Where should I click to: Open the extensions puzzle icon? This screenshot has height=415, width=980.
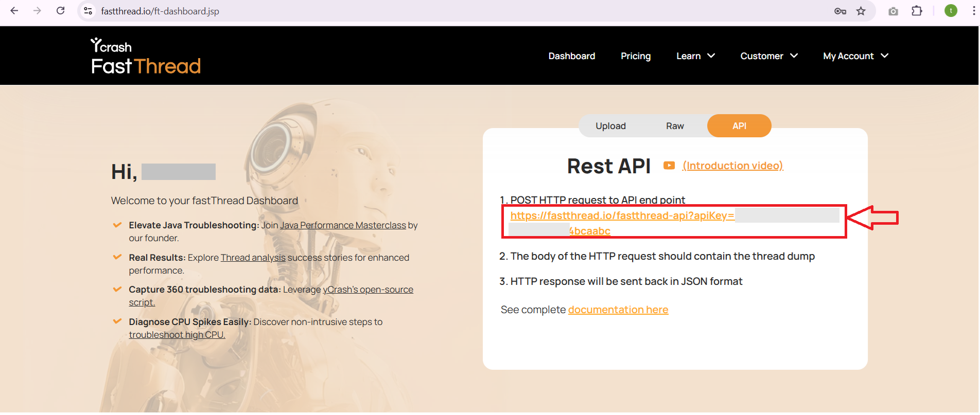click(x=917, y=11)
